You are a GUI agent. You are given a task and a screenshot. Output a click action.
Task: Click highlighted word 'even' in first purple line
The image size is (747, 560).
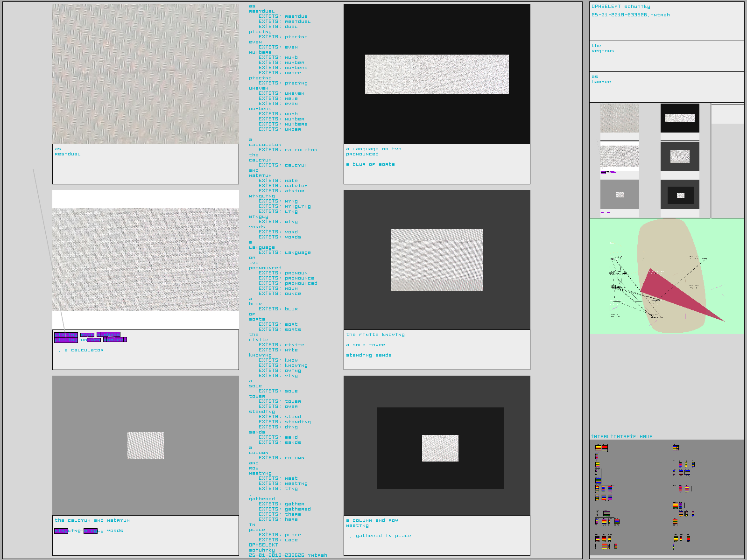(x=87, y=335)
